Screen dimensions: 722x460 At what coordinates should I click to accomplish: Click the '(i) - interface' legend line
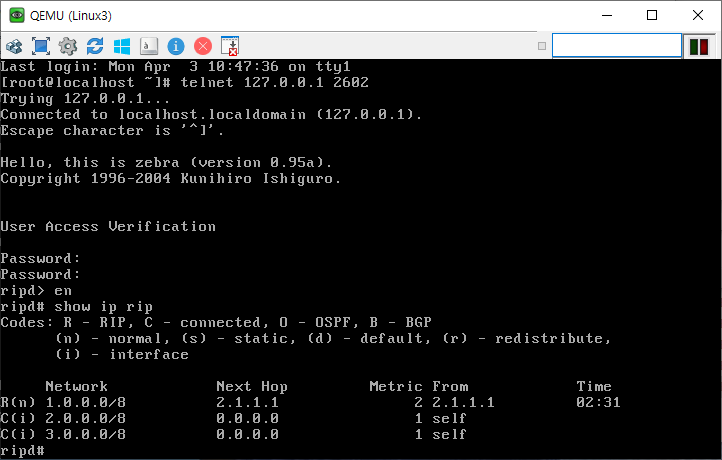pos(122,355)
